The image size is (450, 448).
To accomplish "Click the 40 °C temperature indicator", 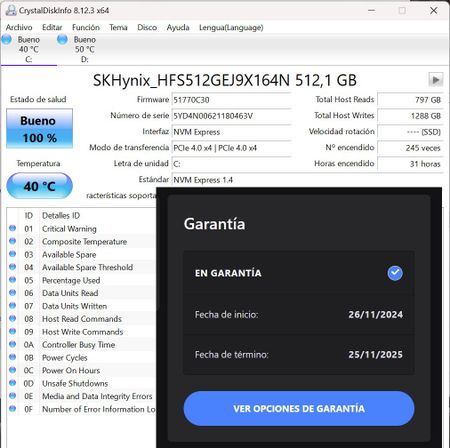I will click(x=39, y=186).
